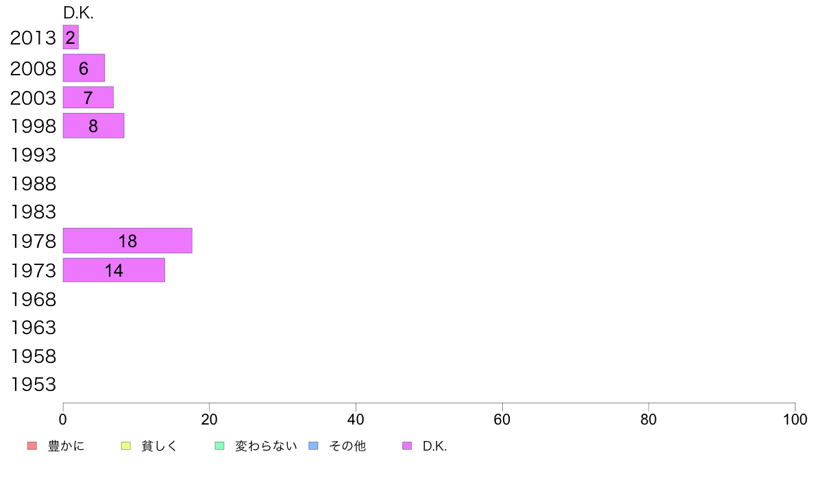Click the 100 tick on the axis
The height and width of the screenshot is (504, 814).
(x=795, y=419)
